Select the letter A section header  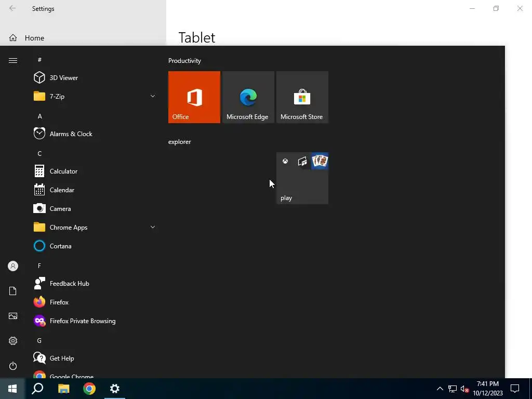[x=39, y=116]
